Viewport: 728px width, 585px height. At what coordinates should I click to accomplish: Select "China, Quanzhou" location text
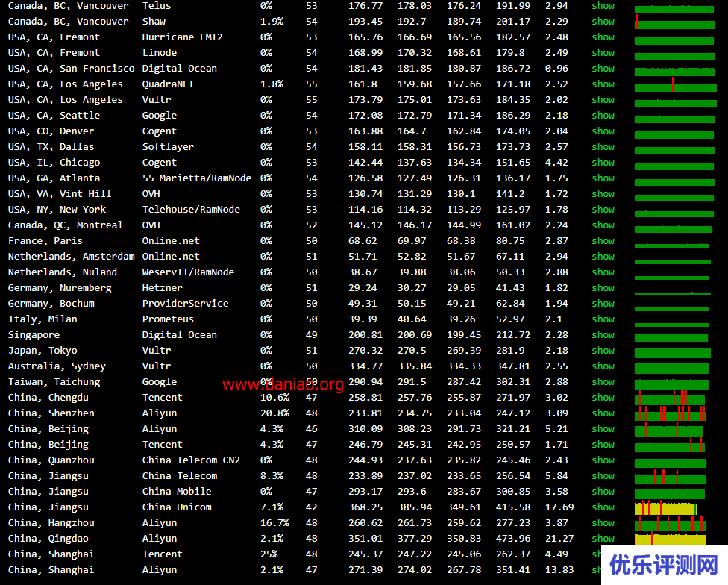pos(51,460)
